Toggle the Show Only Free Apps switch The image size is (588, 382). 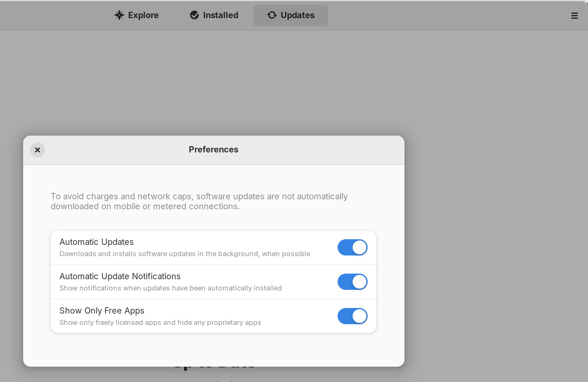352,316
